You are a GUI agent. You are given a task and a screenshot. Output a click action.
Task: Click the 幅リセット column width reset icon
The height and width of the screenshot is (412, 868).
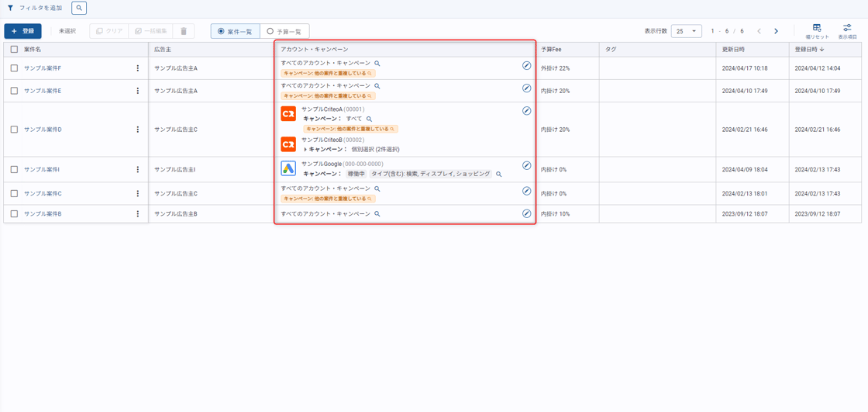pos(817,28)
